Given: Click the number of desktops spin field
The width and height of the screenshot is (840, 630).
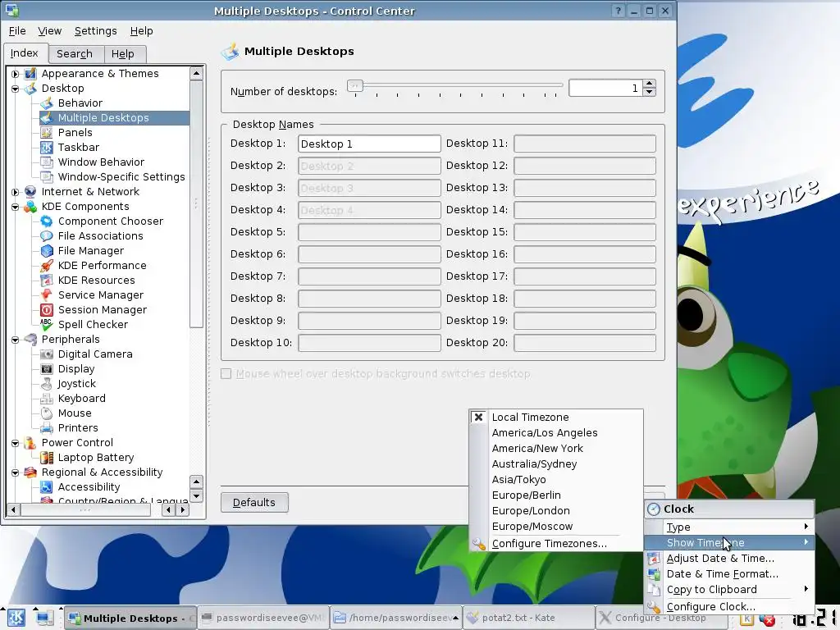Looking at the screenshot, I should pos(606,88).
